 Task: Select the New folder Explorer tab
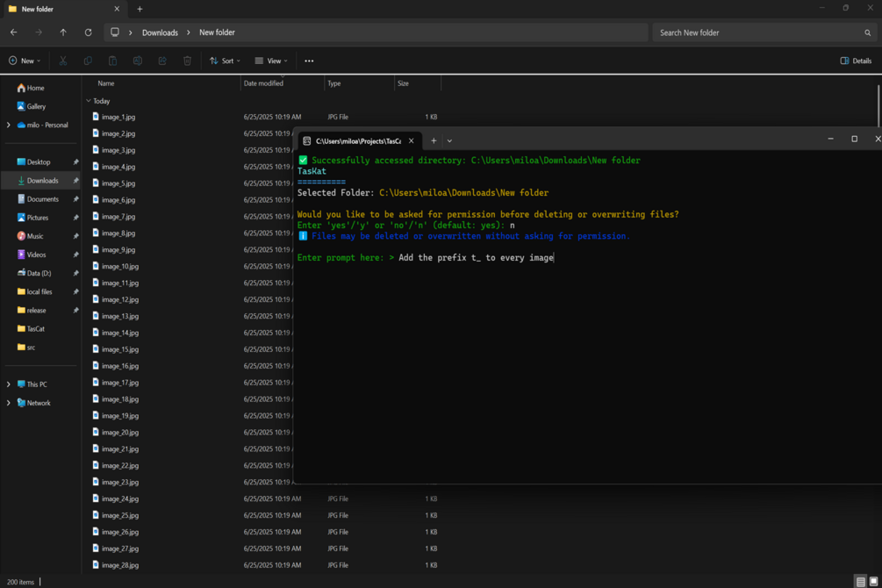point(65,9)
